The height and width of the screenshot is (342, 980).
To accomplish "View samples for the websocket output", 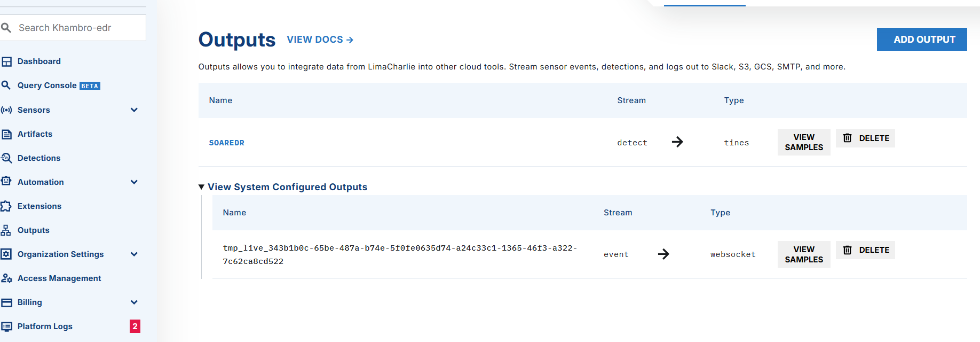I will point(804,254).
